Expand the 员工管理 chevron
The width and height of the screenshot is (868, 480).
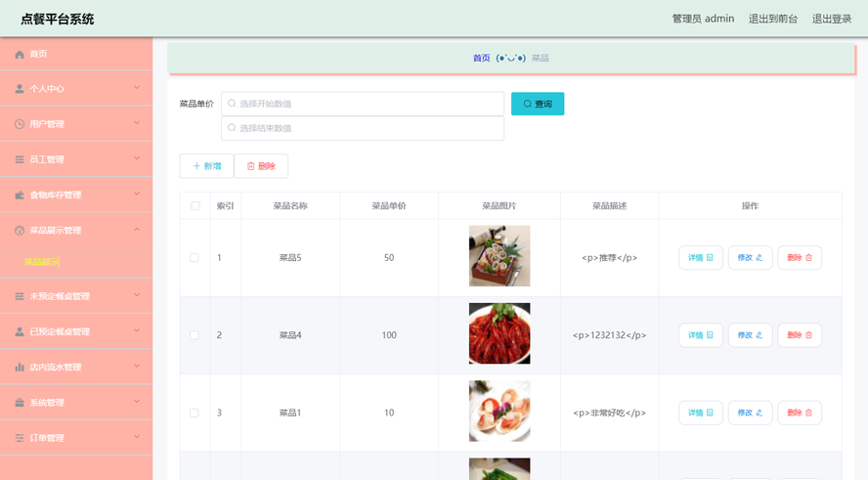click(137, 158)
